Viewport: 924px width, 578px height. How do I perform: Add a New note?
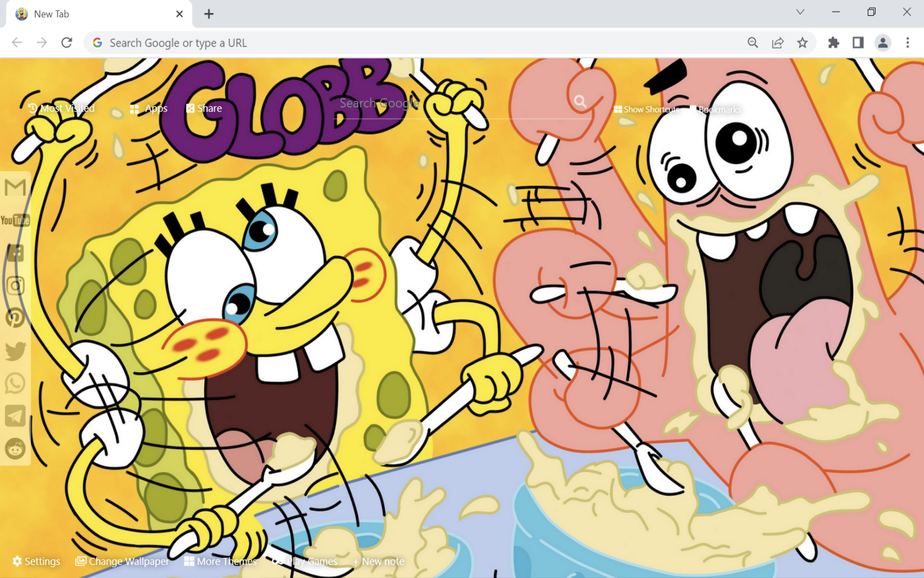(378, 561)
